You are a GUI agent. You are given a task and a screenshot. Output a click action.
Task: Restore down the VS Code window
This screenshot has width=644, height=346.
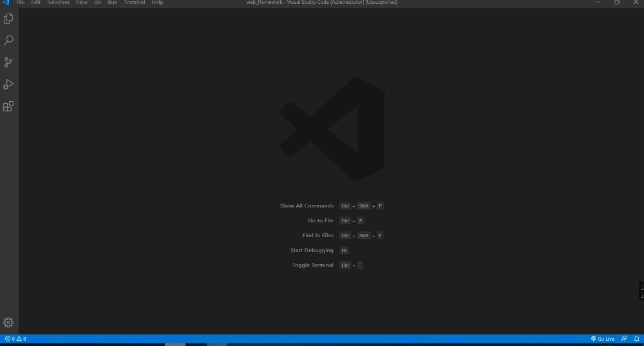click(x=617, y=2)
